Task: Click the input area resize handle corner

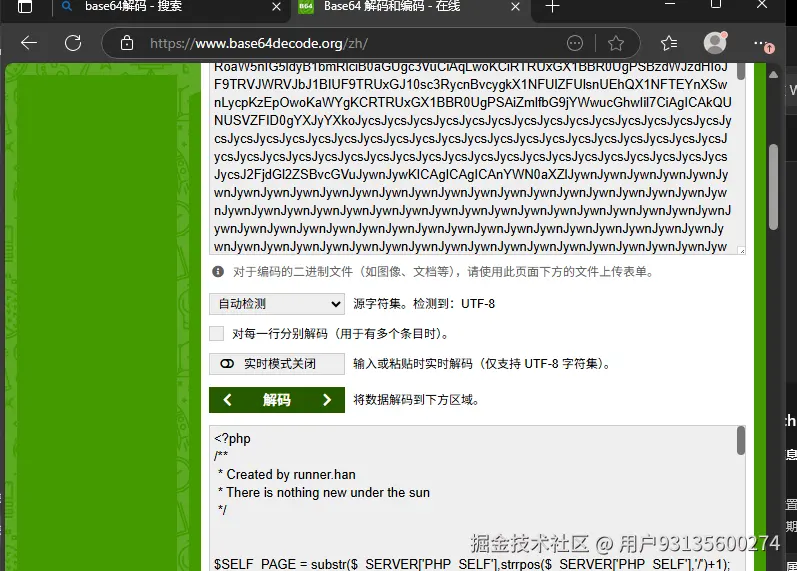Action: coord(742,251)
